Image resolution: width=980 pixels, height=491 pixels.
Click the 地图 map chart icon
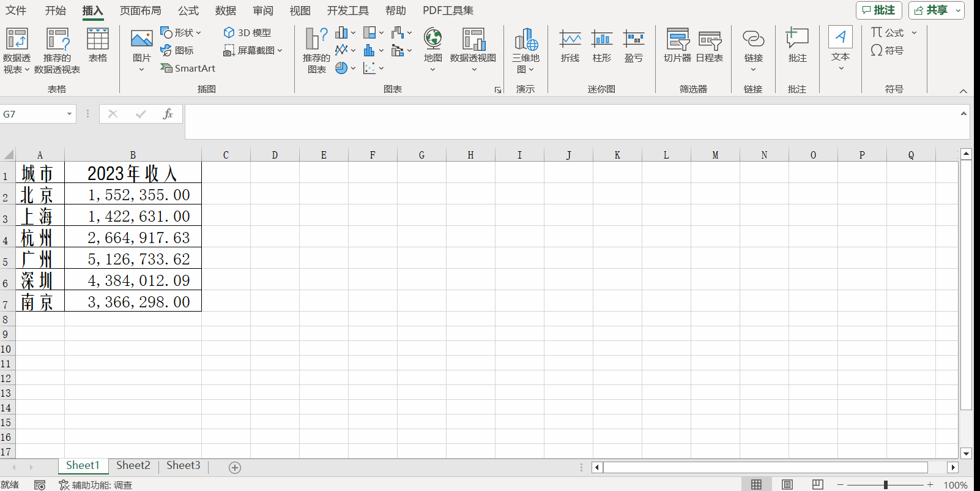[432, 45]
